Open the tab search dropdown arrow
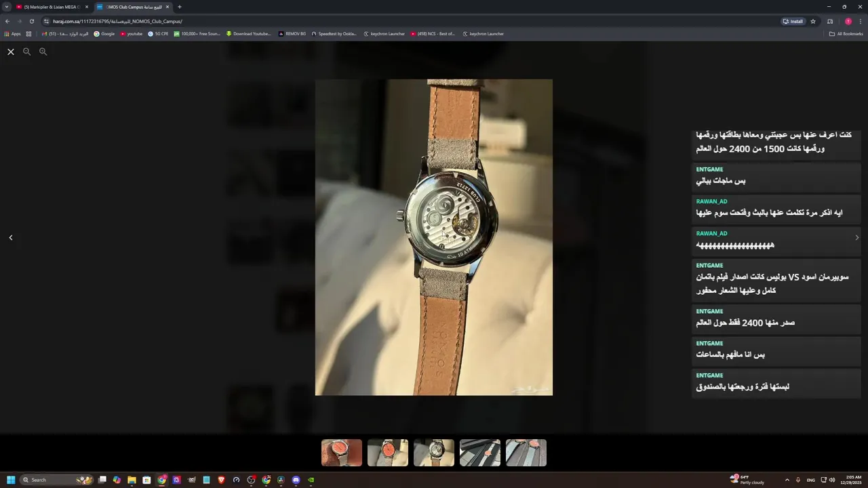868x488 pixels. coord(7,7)
